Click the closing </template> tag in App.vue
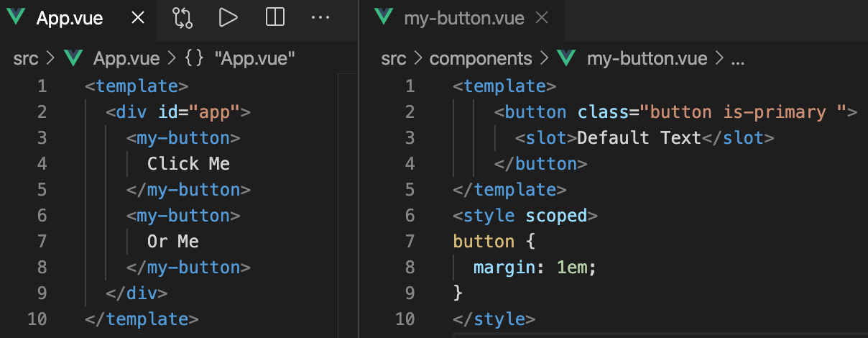868x338 pixels. point(142,319)
